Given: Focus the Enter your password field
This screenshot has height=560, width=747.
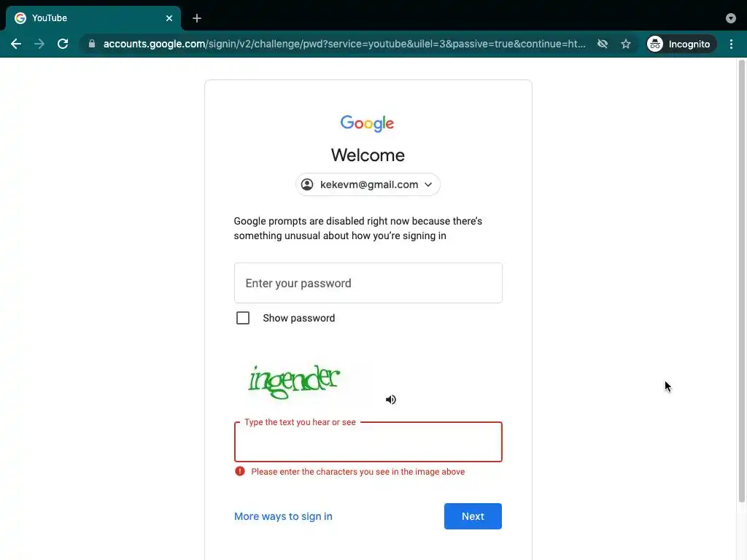Looking at the screenshot, I should 368,283.
